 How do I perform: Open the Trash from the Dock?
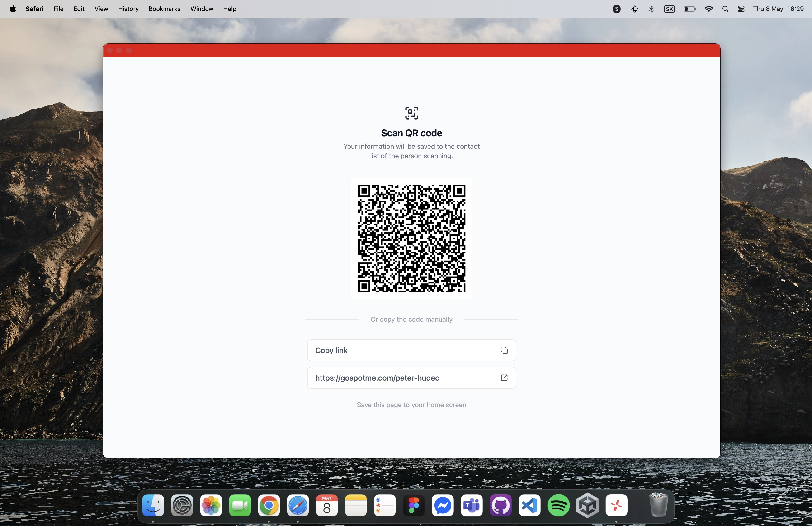(x=658, y=505)
